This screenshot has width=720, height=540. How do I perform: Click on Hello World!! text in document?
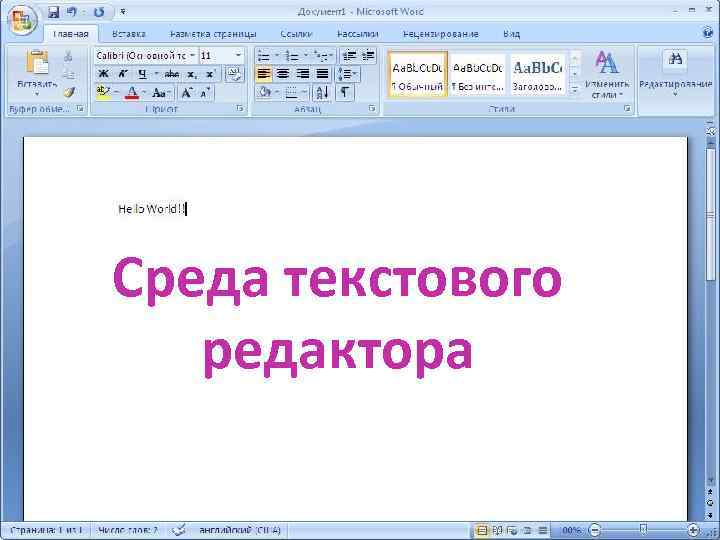152,209
